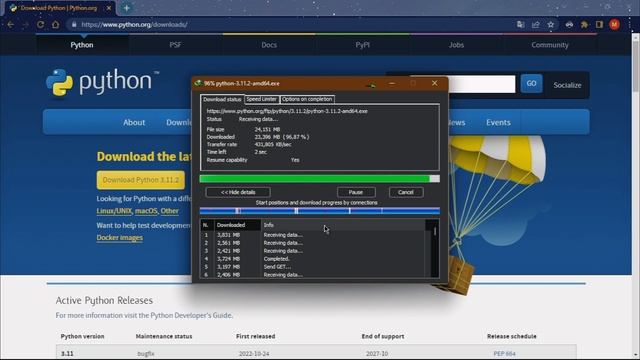Open the PyPI top navigation tab
The width and height of the screenshot is (640, 360).
(362, 45)
